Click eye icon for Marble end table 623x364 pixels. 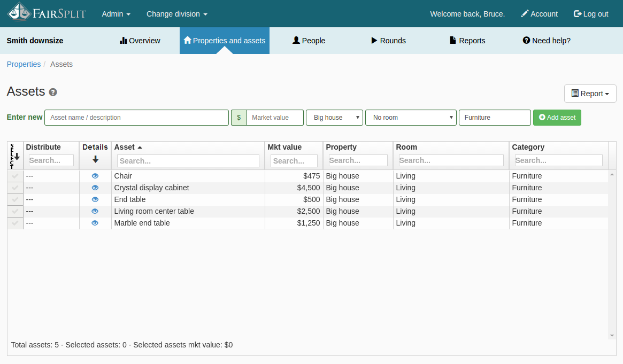tap(95, 223)
